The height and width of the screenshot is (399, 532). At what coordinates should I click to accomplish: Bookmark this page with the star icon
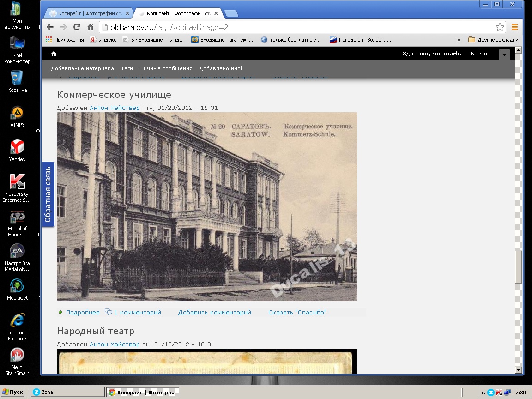[500, 27]
